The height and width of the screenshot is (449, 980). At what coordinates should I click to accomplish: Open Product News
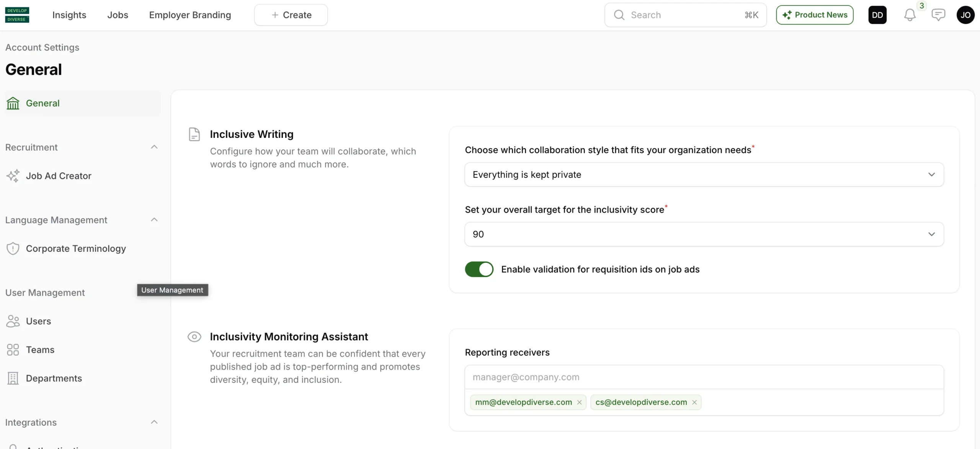(814, 15)
